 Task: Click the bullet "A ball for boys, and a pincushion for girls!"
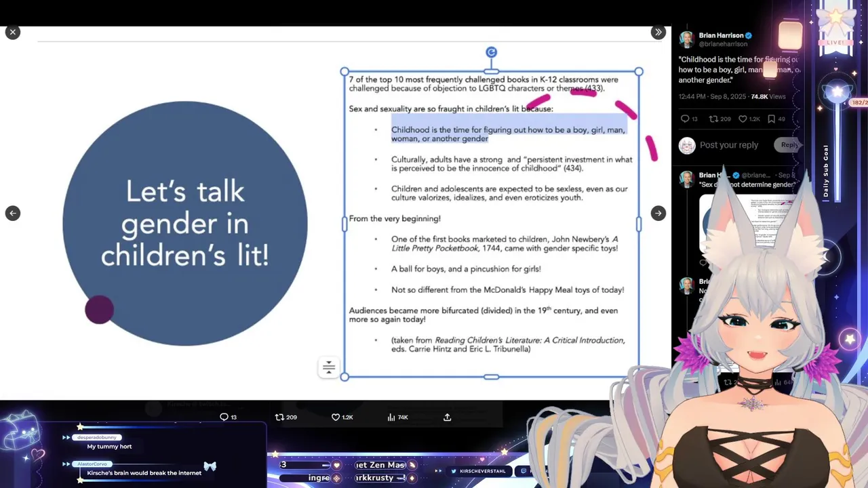pyautogui.click(x=466, y=268)
